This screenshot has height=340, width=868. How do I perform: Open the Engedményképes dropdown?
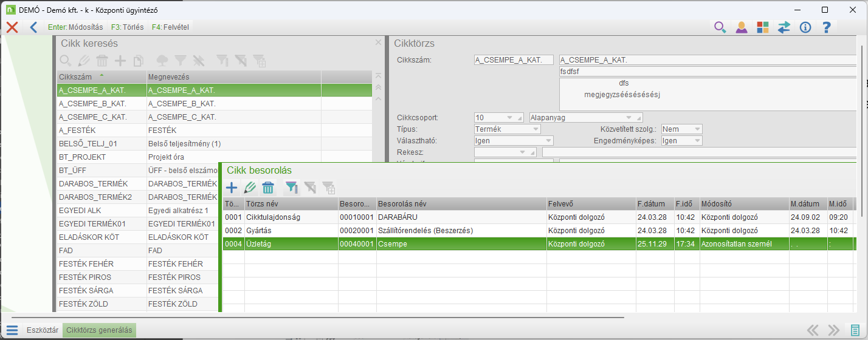[x=681, y=140]
